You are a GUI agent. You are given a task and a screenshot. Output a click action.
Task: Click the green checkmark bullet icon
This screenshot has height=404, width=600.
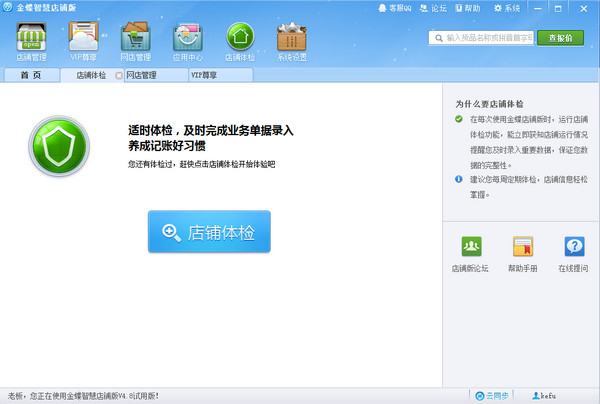[459, 119]
